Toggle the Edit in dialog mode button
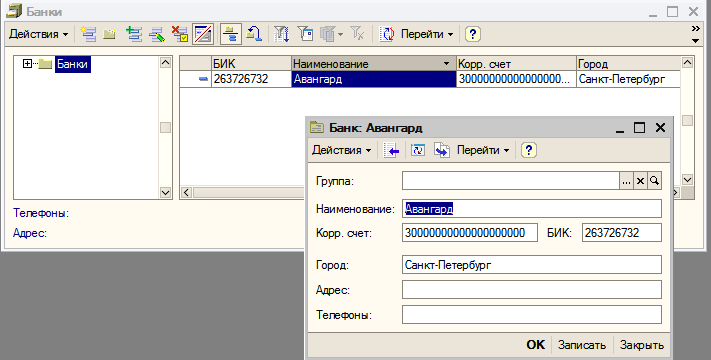This screenshot has height=360, width=711. [203, 34]
